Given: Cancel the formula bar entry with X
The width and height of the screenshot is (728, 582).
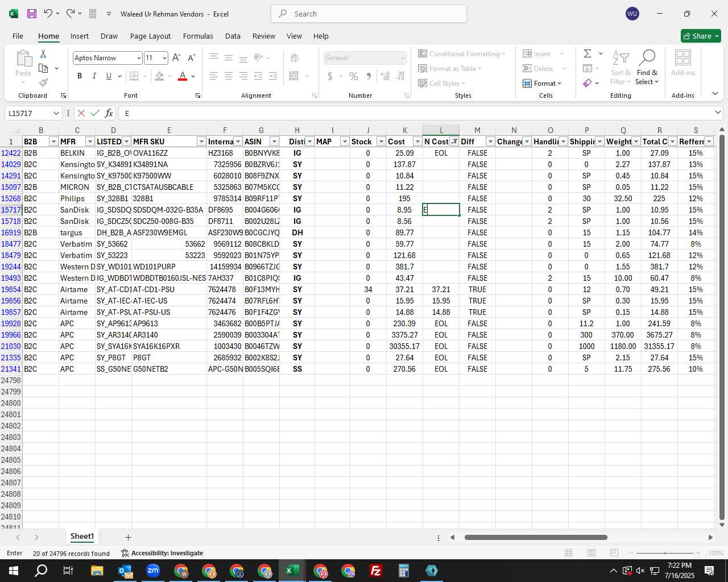Looking at the screenshot, I should click(81, 113).
